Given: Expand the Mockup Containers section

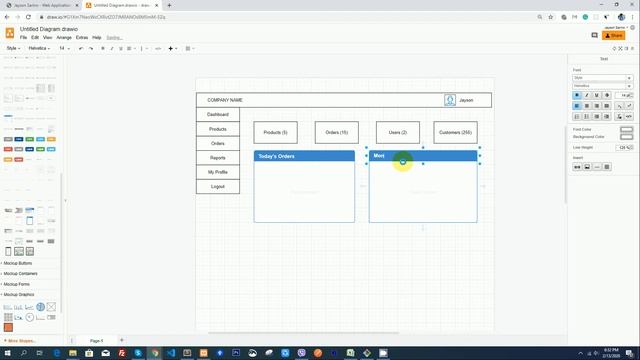Looking at the screenshot, I should pyautogui.click(x=20, y=273).
